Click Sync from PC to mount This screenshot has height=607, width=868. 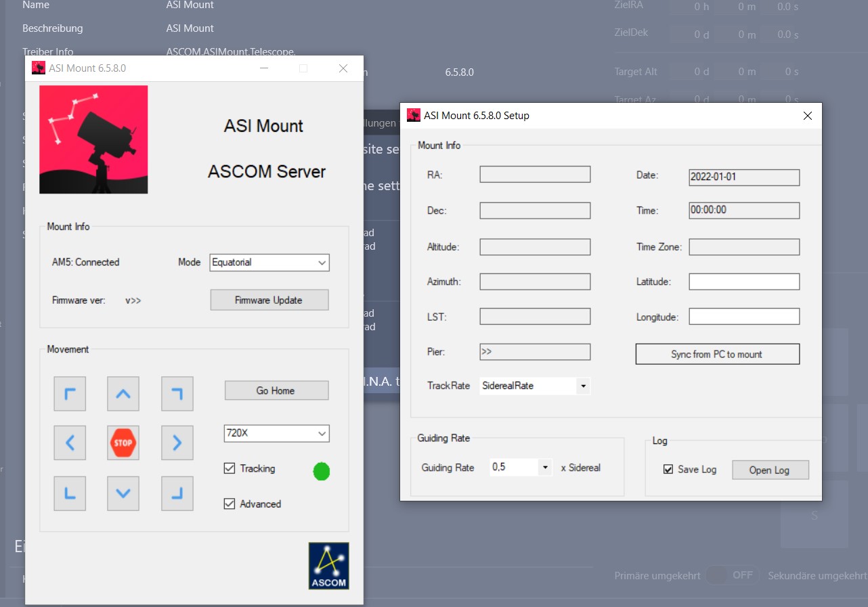click(717, 354)
